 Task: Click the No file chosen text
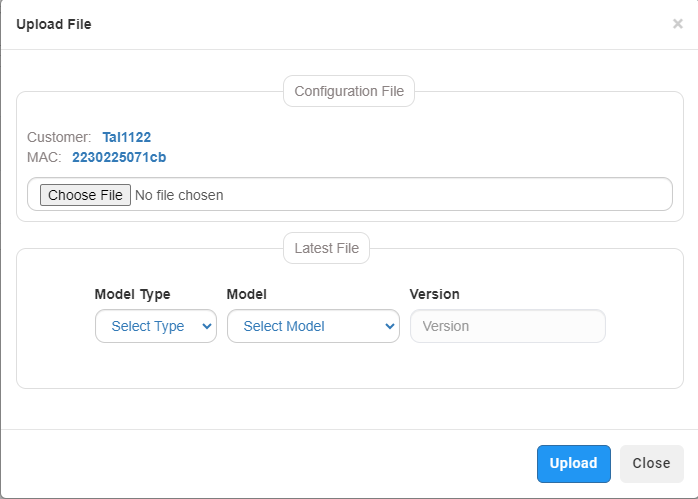179,195
